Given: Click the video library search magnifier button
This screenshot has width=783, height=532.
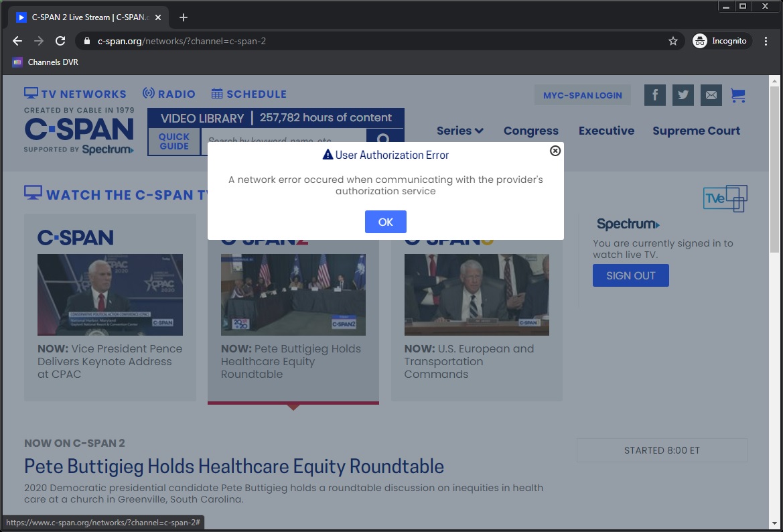Looking at the screenshot, I should click(x=384, y=139).
